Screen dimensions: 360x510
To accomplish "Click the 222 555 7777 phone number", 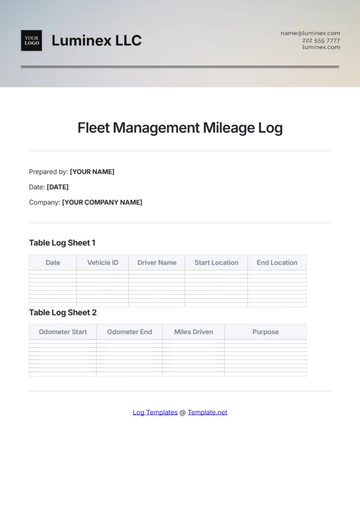I will [x=321, y=40].
